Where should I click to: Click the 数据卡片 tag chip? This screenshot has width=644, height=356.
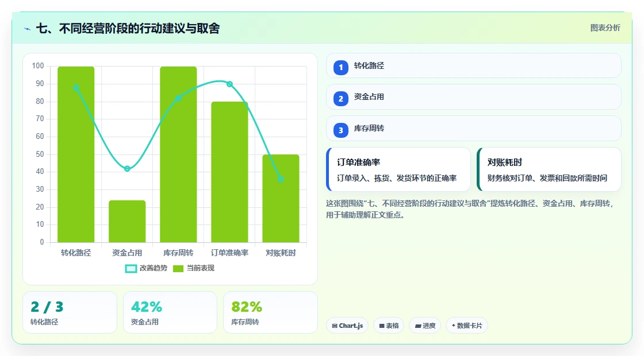point(466,326)
